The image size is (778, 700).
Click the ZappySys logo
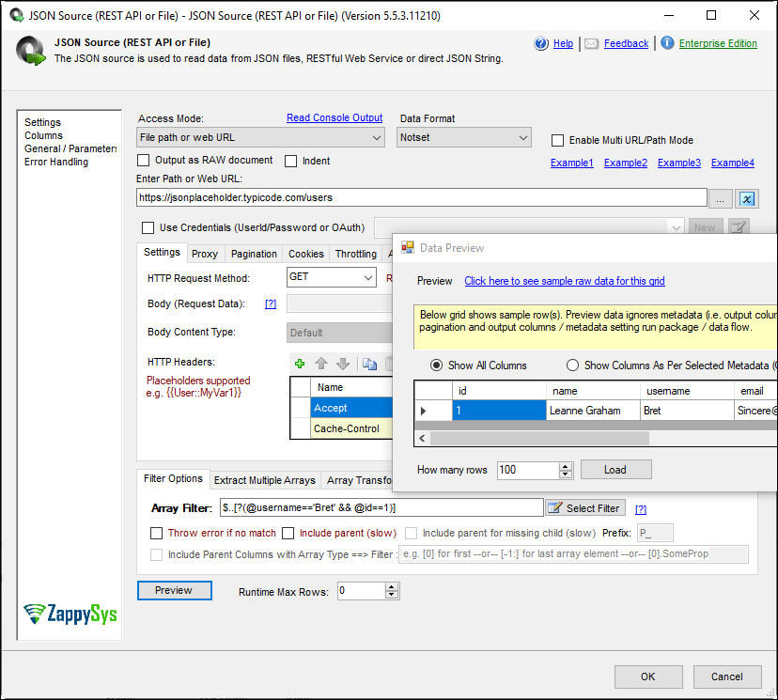[70, 614]
